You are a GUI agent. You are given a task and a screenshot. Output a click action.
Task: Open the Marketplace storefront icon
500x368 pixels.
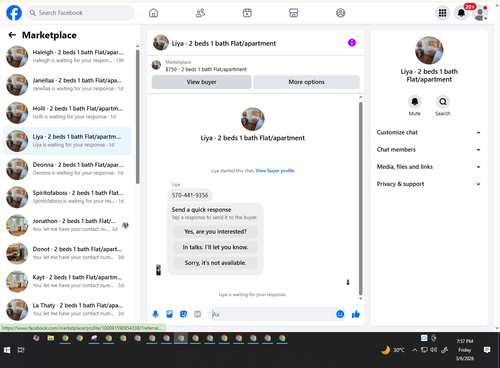tap(294, 13)
